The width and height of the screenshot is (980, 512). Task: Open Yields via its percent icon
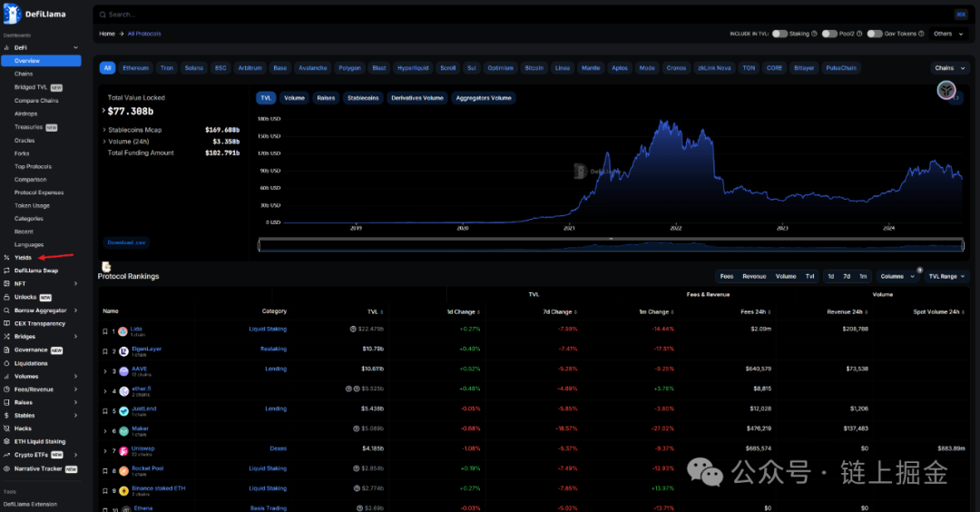[x=7, y=258]
